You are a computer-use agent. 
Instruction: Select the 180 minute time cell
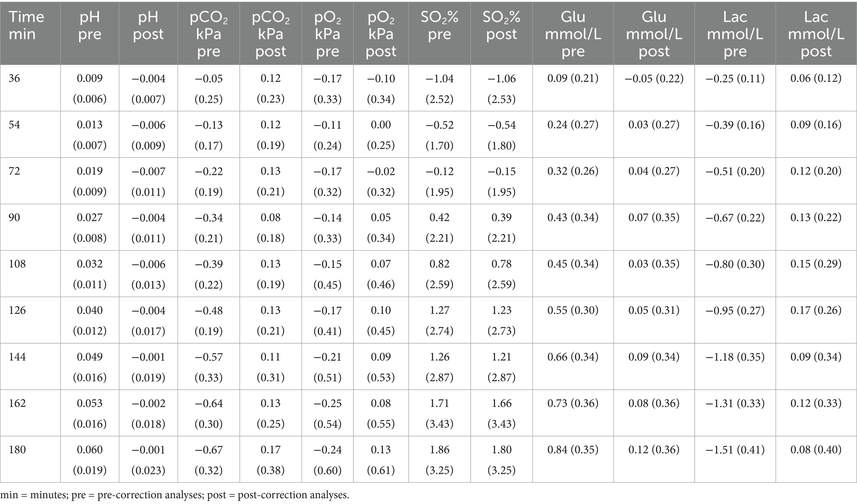click(x=17, y=449)
